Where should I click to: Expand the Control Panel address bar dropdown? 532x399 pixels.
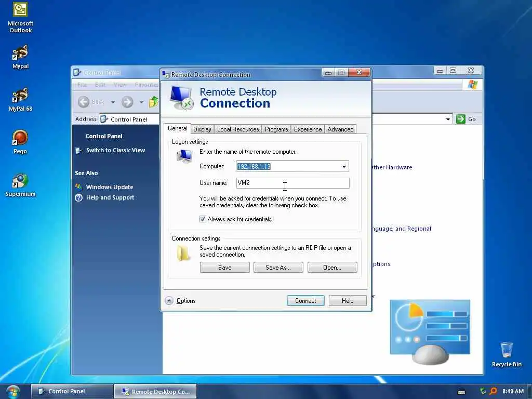pyautogui.click(x=448, y=119)
